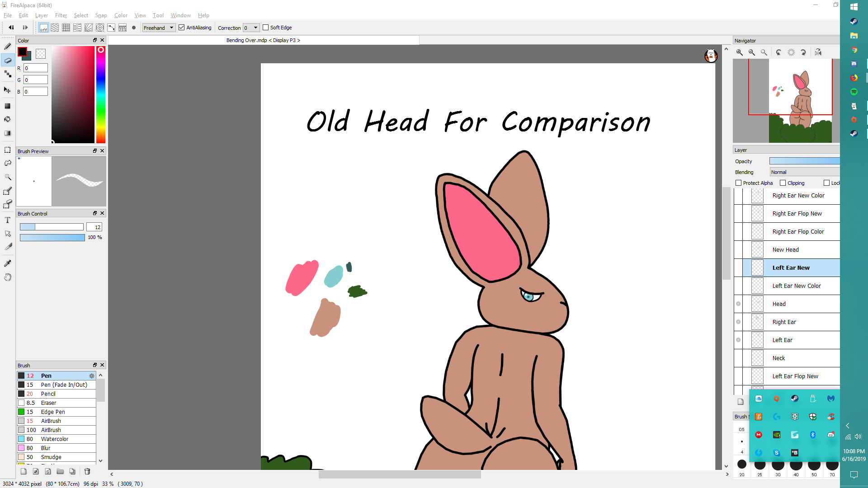The width and height of the screenshot is (868, 488).
Task: Click the rainbow hue slider bar
Action: tap(101, 95)
